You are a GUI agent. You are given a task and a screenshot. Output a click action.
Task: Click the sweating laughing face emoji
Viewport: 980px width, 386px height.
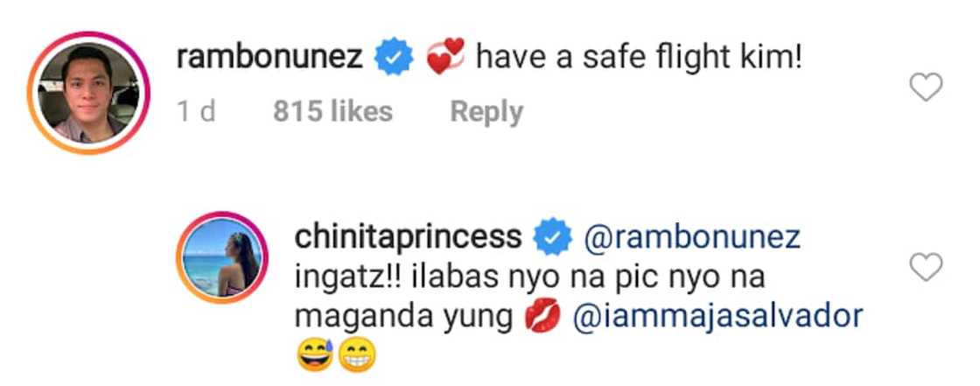(317, 357)
